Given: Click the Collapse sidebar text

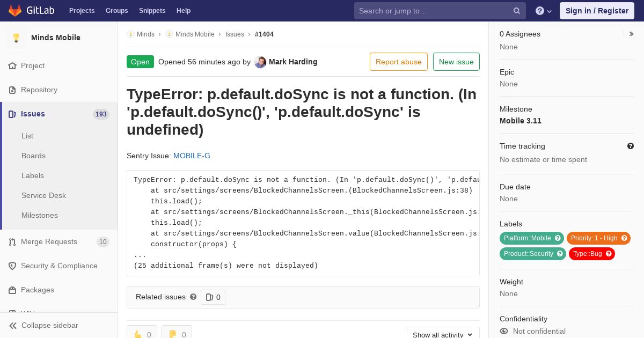Looking at the screenshot, I should [50, 326].
